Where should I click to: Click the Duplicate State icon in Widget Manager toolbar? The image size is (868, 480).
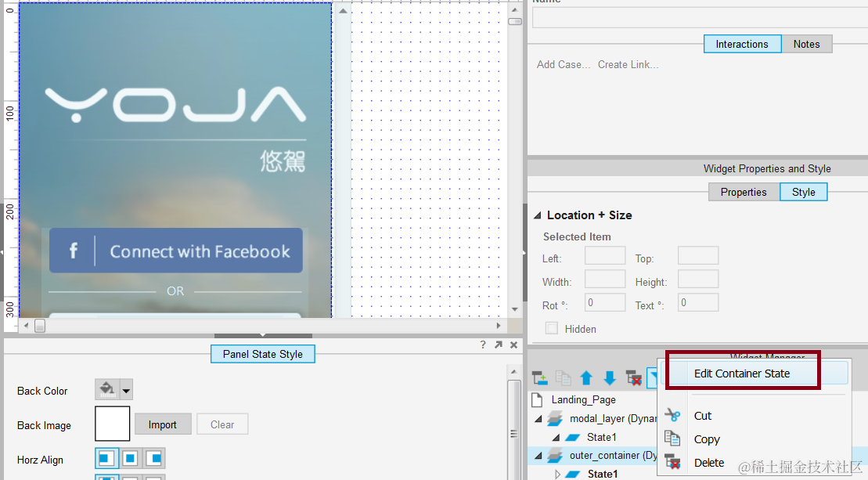point(564,377)
